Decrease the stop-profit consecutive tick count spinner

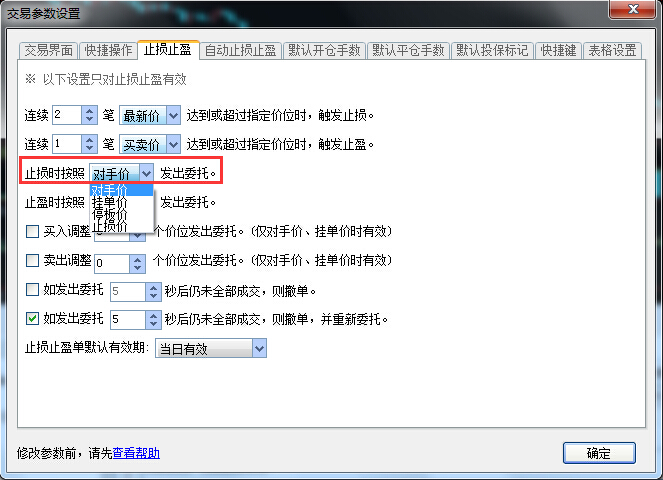pyautogui.click(x=89, y=148)
